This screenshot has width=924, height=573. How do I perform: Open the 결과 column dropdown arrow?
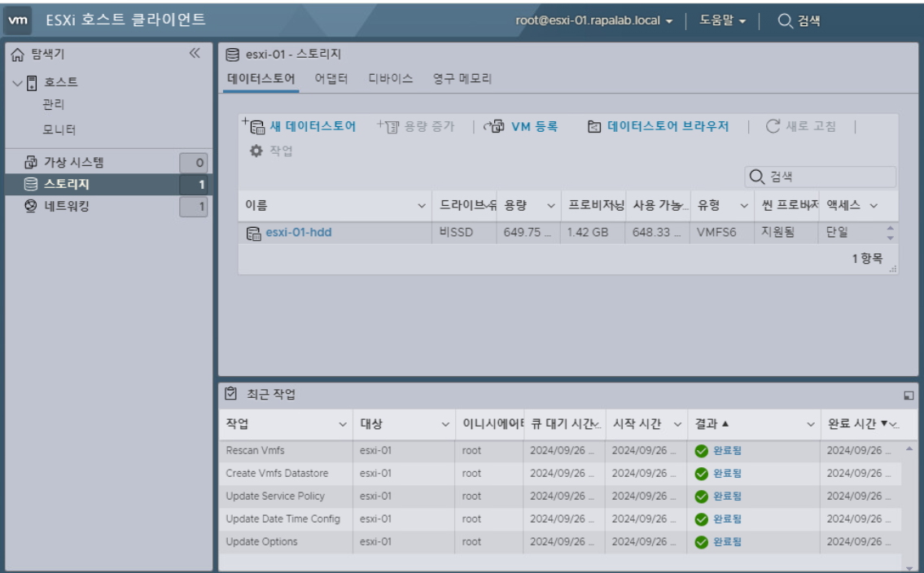(810, 424)
